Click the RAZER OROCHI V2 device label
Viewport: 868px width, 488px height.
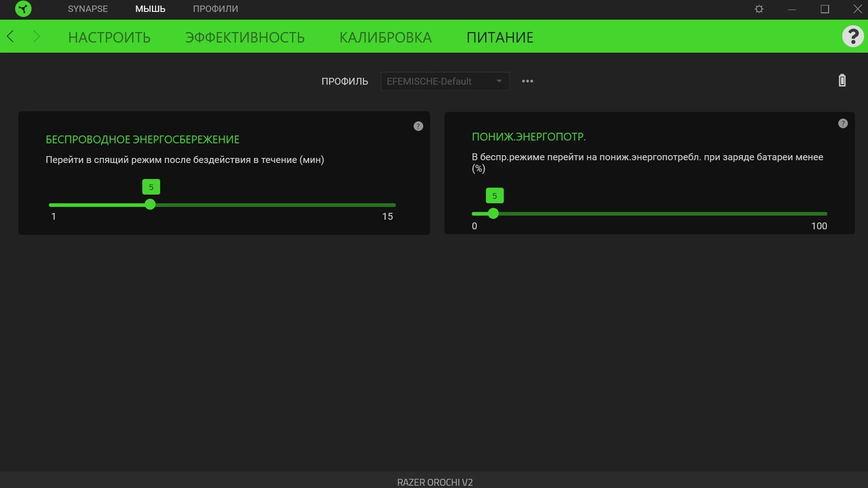(435, 482)
